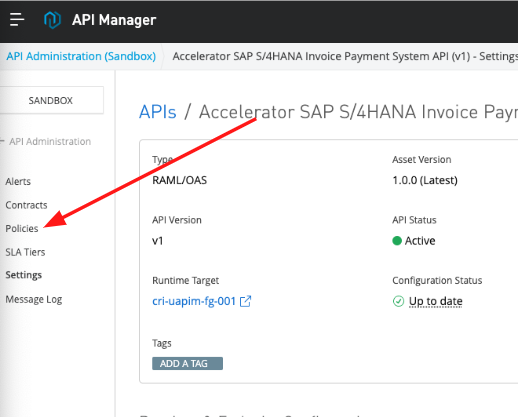
Task: Click the APIs breadcrumb heading link
Action: pos(158,112)
